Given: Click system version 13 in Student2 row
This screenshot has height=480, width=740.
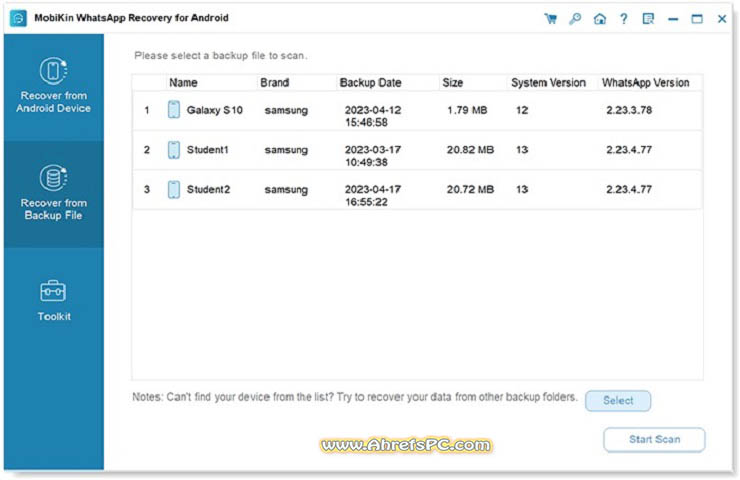Looking at the screenshot, I should pos(522,189).
